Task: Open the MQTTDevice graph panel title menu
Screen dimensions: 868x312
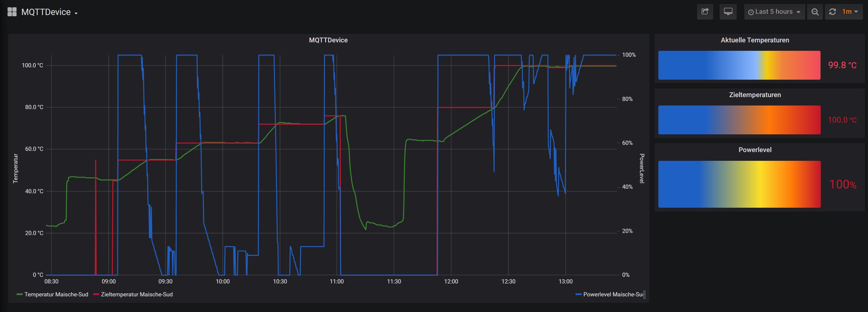Action: point(328,40)
